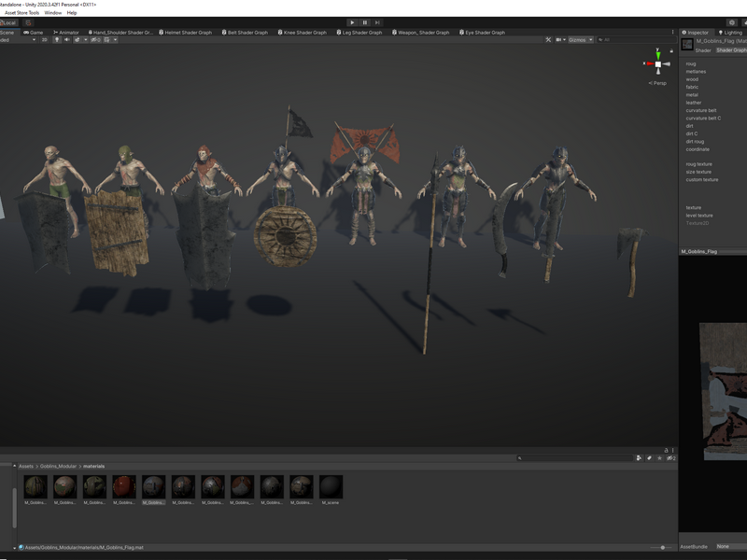Select the 'custom texture' property

click(x=702, y=180)
